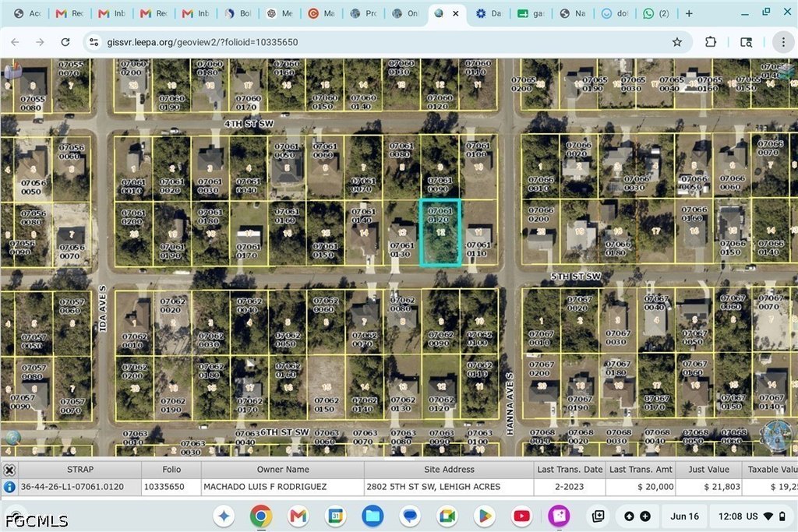798x532 pixels.
Task: Open the Files app in the shelf
Action: click(x=373, y=516)
